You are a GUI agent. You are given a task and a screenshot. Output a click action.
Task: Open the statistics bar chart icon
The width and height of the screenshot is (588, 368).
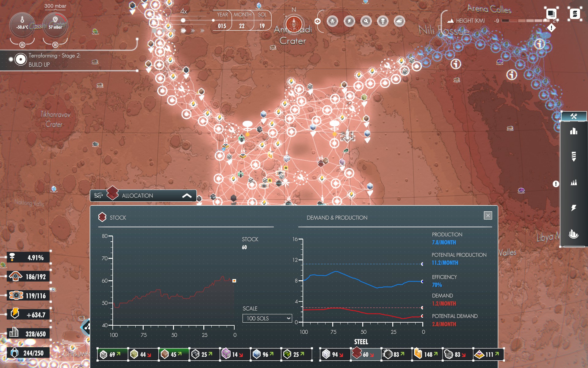pyautogui.click(x=574, y=131)
